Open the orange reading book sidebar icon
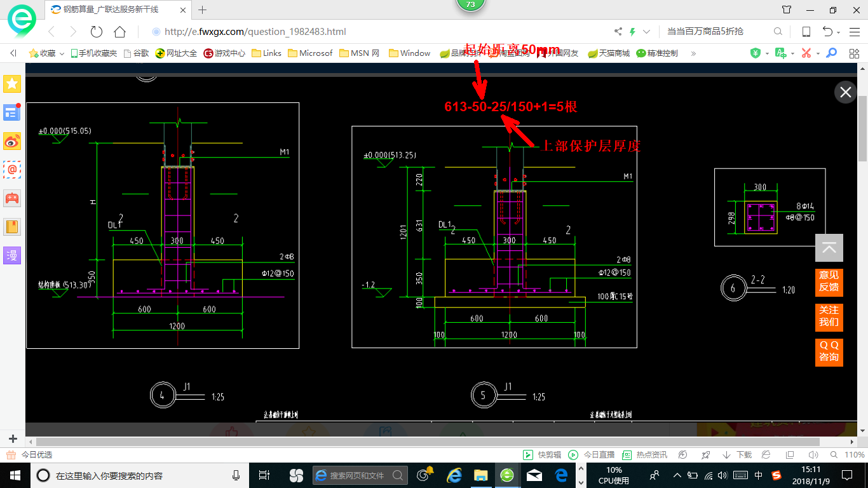 13,227
